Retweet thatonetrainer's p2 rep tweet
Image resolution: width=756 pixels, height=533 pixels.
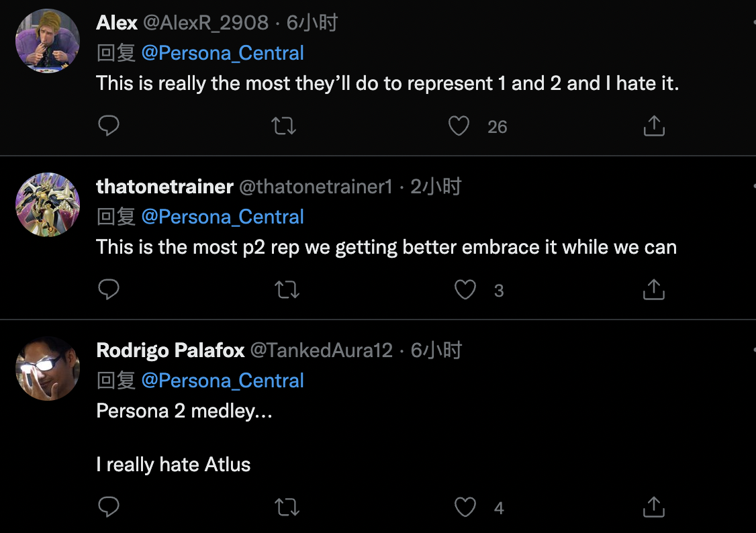tap(287, 289)
